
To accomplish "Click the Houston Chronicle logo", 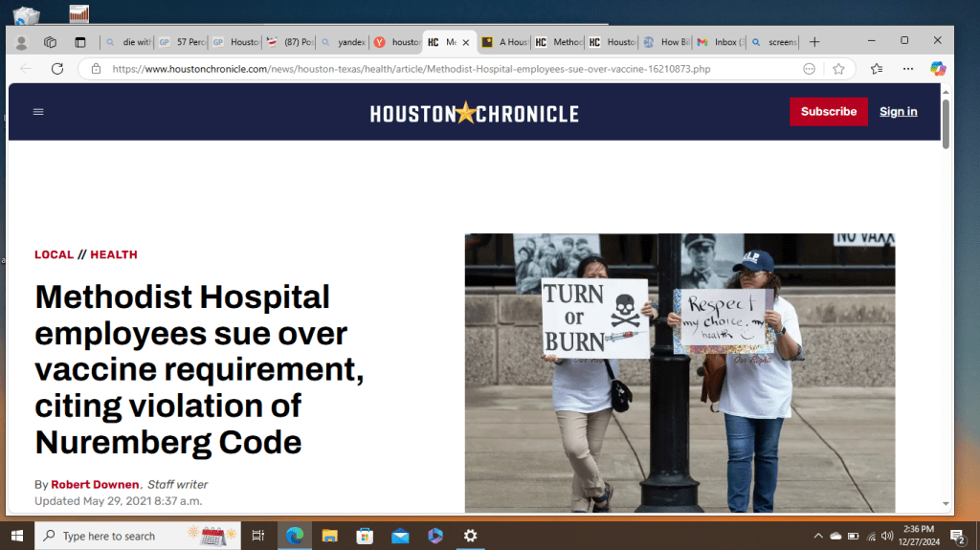I will point(475,113).
